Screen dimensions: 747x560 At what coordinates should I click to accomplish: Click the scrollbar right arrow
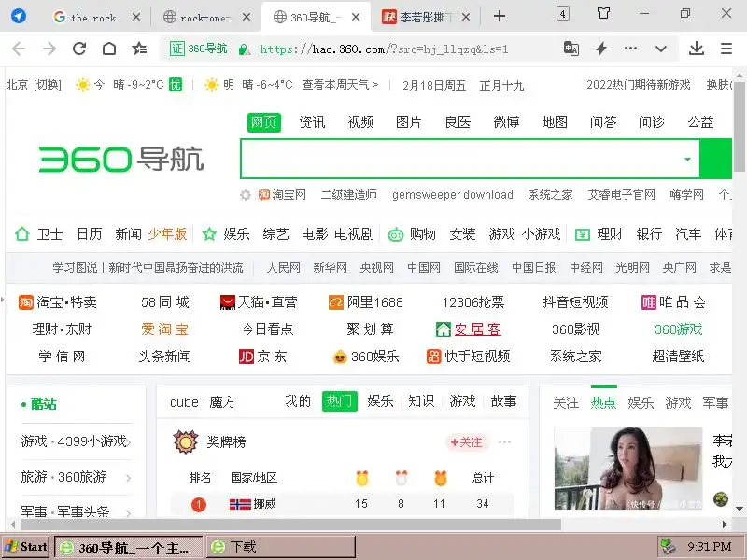click(x=725, y=525)
